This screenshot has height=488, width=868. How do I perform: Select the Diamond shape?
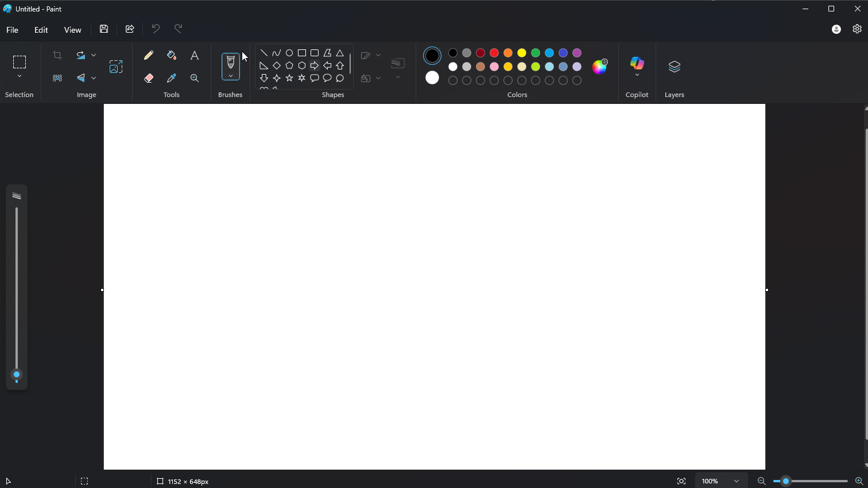[277, 65]
